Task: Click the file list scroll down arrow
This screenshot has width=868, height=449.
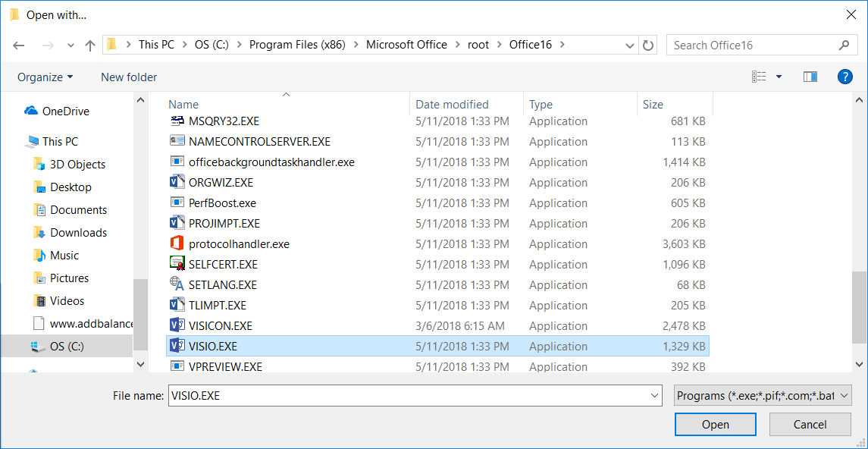Action: point(859,364)
